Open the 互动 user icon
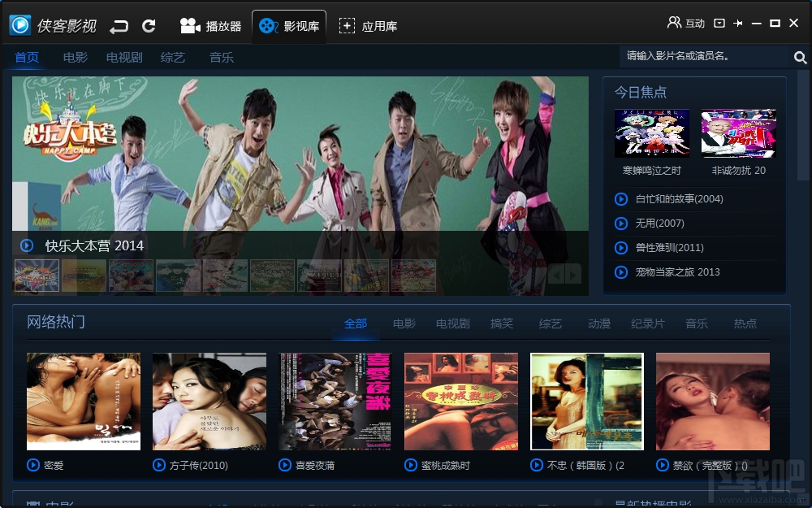The height and width of the screenshot is (508, 812). click(674, 22)
